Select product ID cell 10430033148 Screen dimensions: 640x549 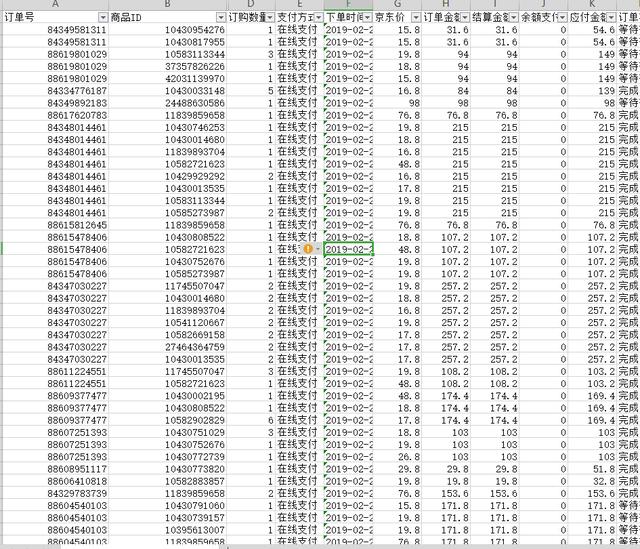(167, 91)
